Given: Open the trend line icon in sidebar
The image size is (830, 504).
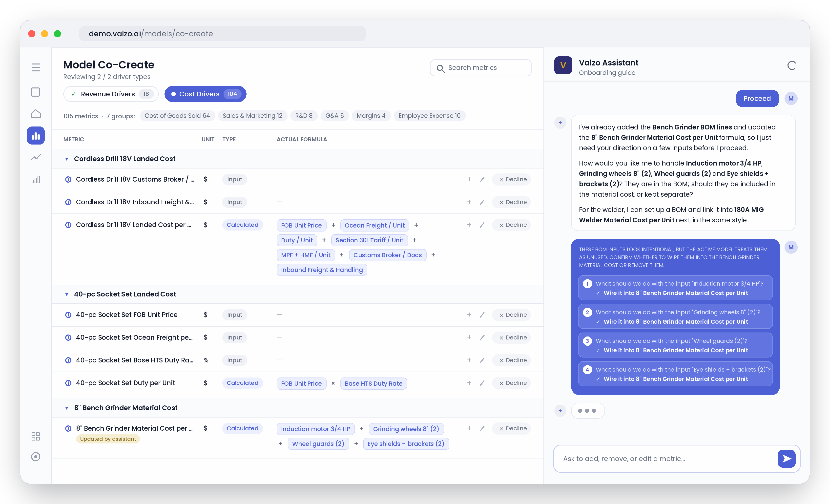Looking at the screenshot, I should tap(36, 157).
